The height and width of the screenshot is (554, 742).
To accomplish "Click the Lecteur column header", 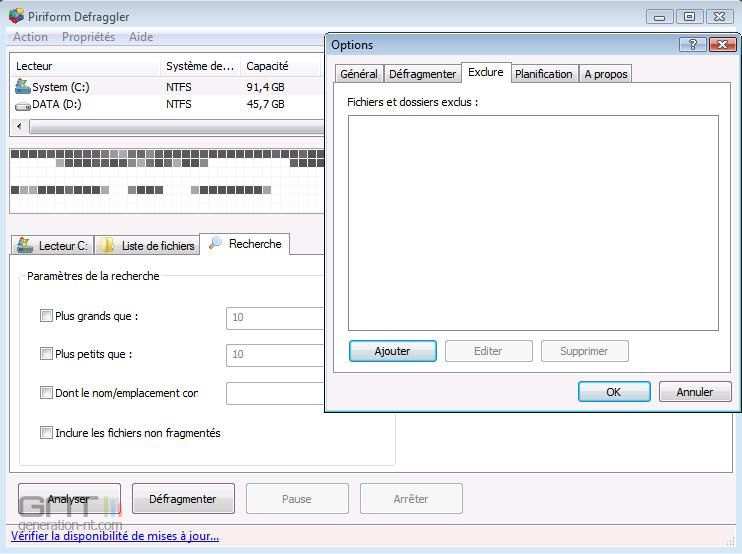I will click(x=85, y=66).
